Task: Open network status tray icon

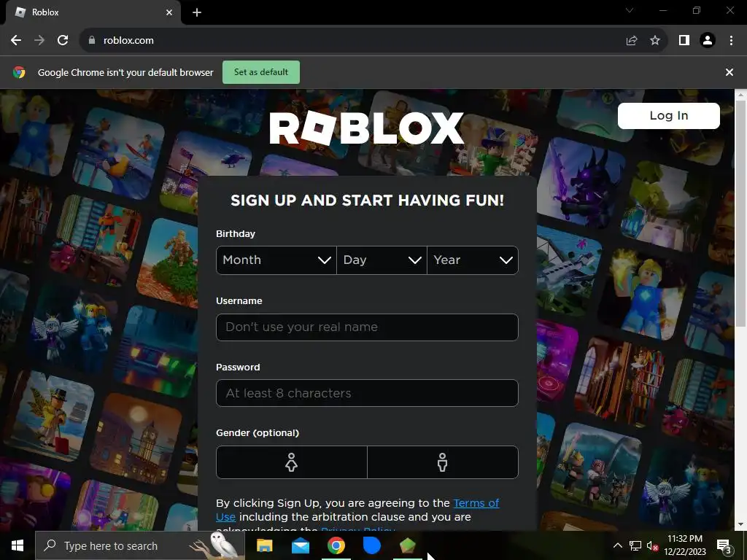Action: 635,545
